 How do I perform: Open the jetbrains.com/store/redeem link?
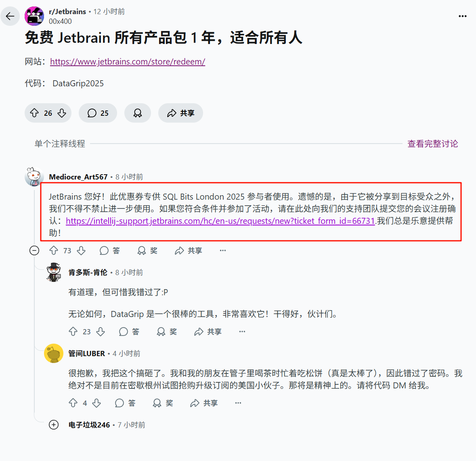(128, 62)
